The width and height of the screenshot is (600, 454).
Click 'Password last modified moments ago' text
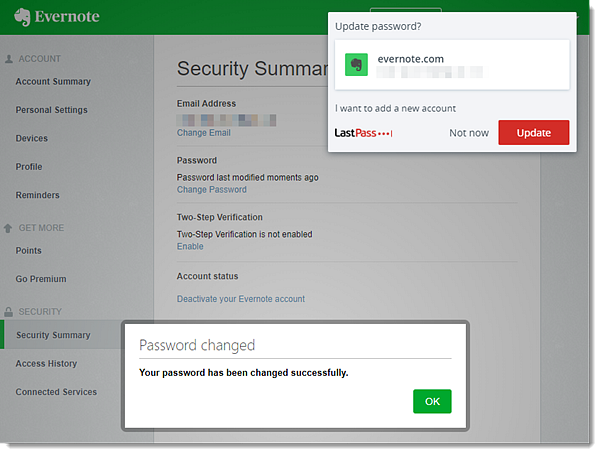247,177
